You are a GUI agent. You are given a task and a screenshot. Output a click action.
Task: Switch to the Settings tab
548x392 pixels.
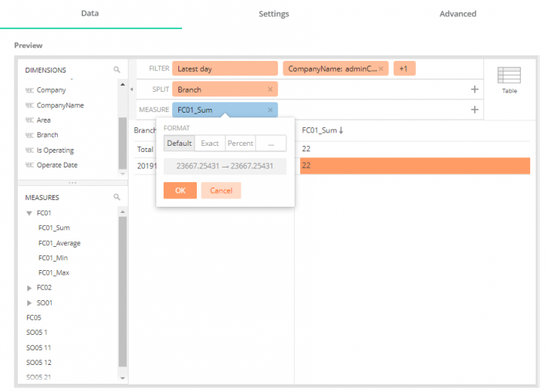(274, 14)
